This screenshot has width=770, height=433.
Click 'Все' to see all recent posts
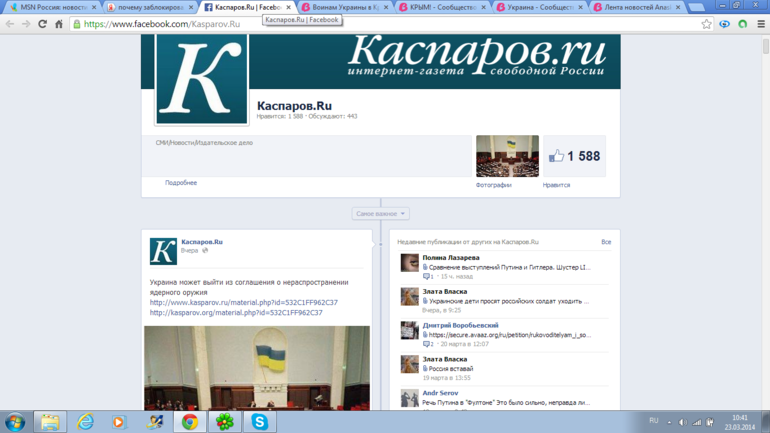pyautogui.click(x=605, y=242)
